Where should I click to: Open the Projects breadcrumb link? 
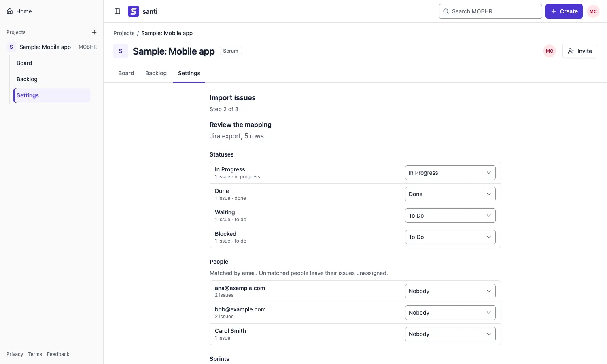pos(124,33)
